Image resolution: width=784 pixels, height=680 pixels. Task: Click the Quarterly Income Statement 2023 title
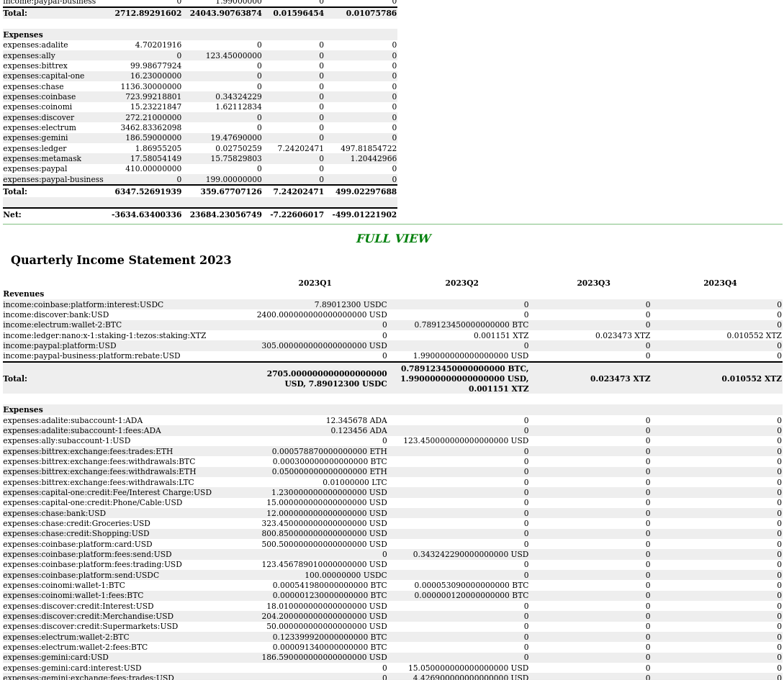pyautogui.click(x=121, y=260)
